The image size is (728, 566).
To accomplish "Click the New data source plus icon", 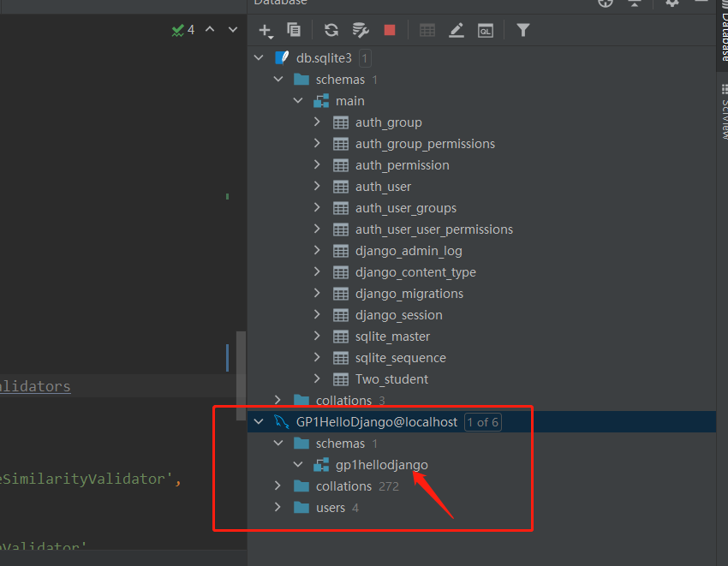I will pos(266,31).
